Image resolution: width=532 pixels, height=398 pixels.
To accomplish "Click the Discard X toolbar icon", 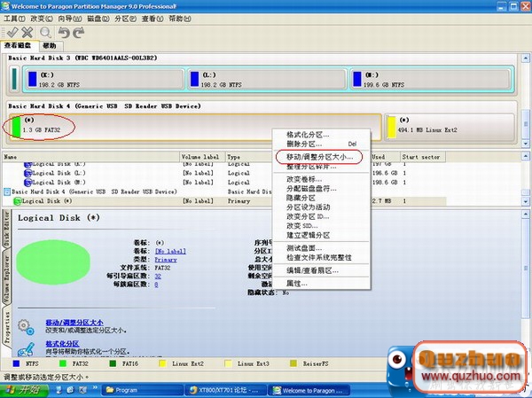I will (25, 32).
